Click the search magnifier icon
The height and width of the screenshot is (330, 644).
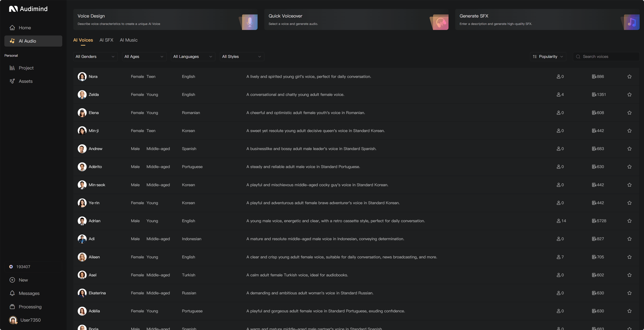click(x=578, y=57)
